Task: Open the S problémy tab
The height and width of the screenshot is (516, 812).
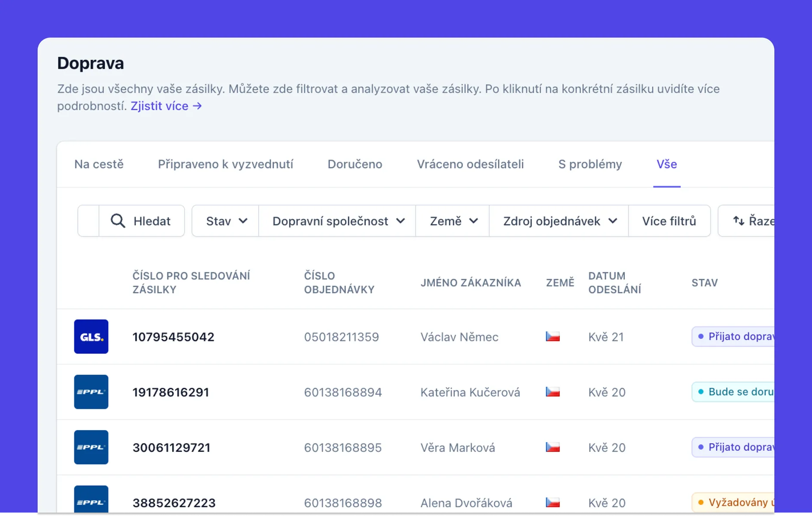Action: click(x=590, y=164)
